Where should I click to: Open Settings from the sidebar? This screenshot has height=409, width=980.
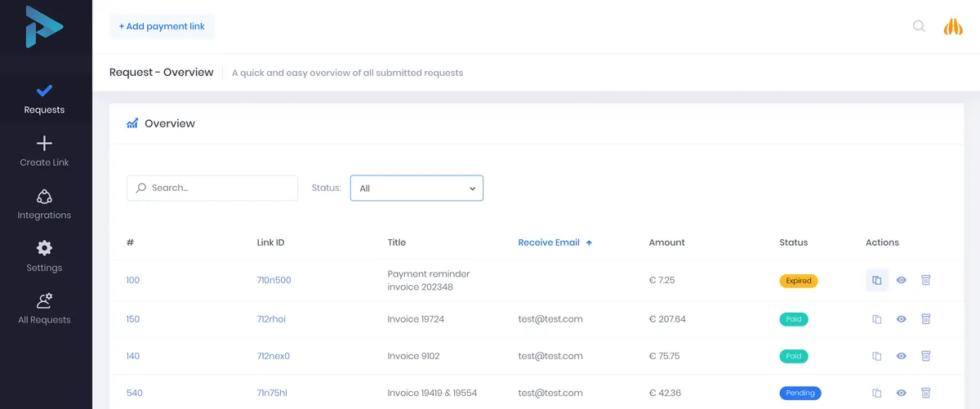coord(44,256)
